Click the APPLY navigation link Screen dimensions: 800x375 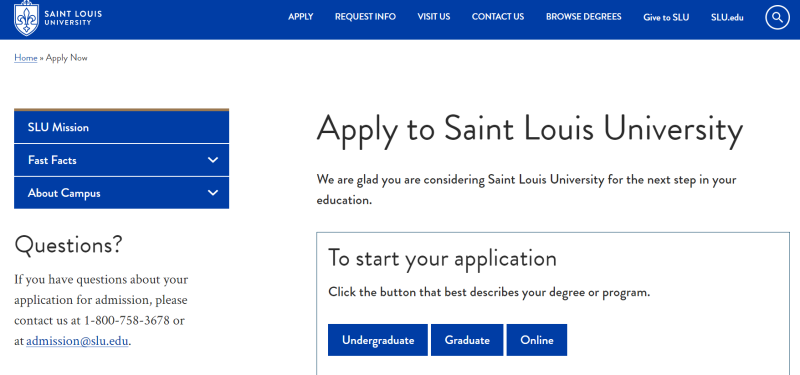point(301,17)
